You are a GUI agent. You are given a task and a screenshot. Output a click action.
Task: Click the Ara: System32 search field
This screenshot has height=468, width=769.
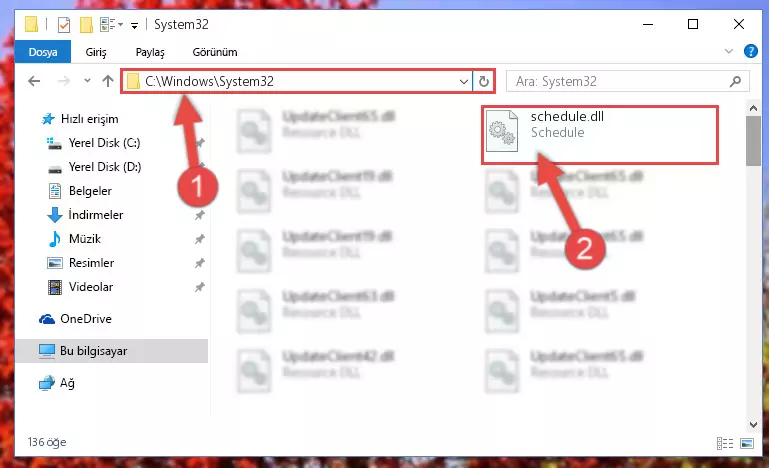[619, 81]
